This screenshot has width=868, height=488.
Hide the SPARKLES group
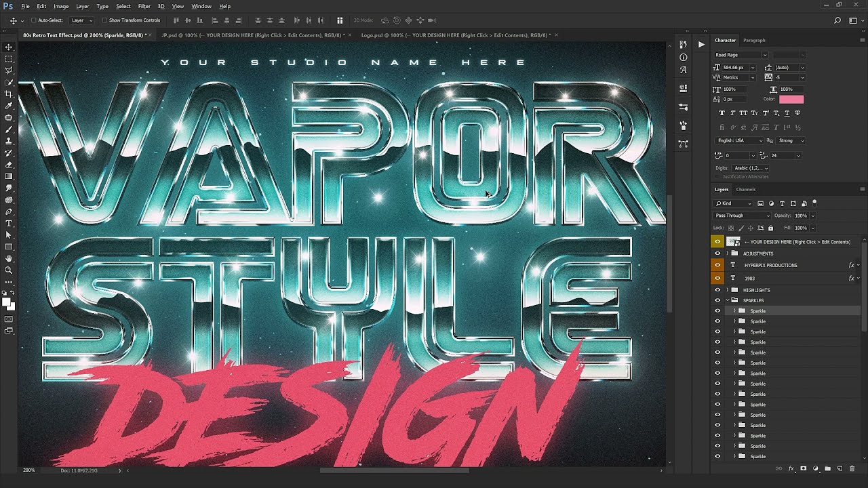pos(717,300)
